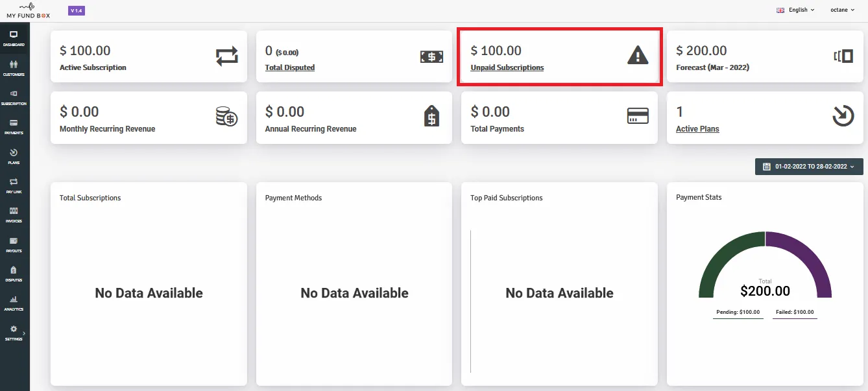Viewport: 868px width, 391px height.
Task: Open Disputes from the sidebar
Action: click(14, 274)
